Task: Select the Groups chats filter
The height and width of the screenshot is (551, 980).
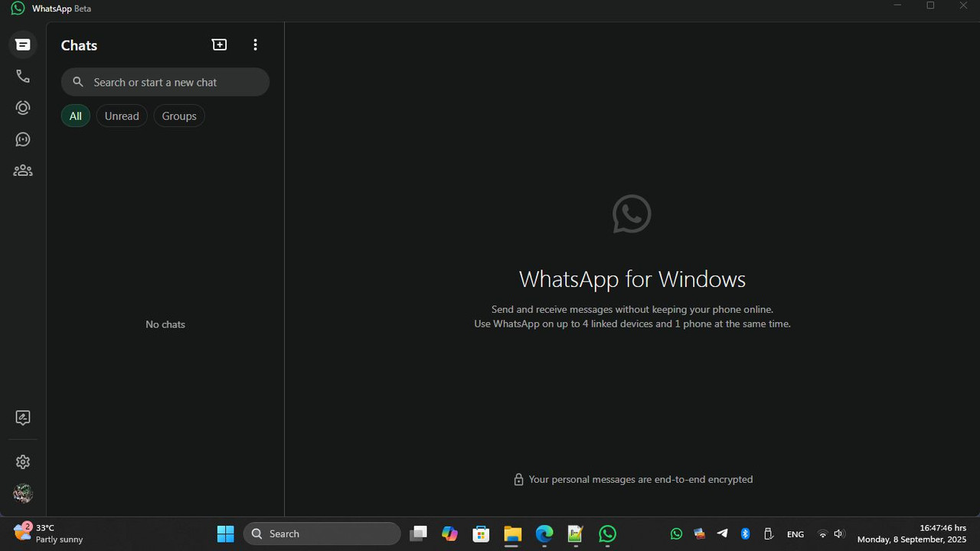Action: [x=179, y=116]
